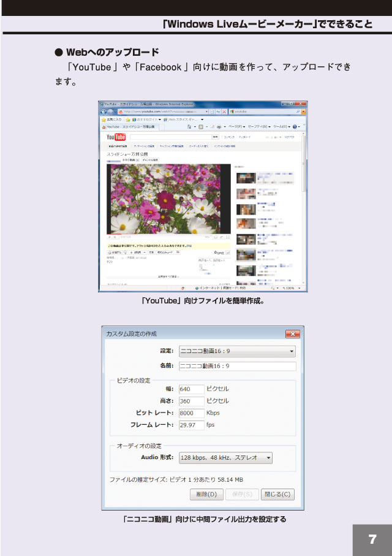This screenshot has height=556, width=392.
Task: Select the YouTube - スライドショー万博公園 tab
Action: point(131,127)
